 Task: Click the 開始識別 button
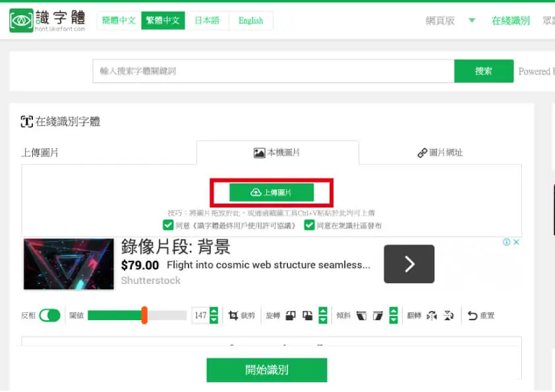pos(267,370)
